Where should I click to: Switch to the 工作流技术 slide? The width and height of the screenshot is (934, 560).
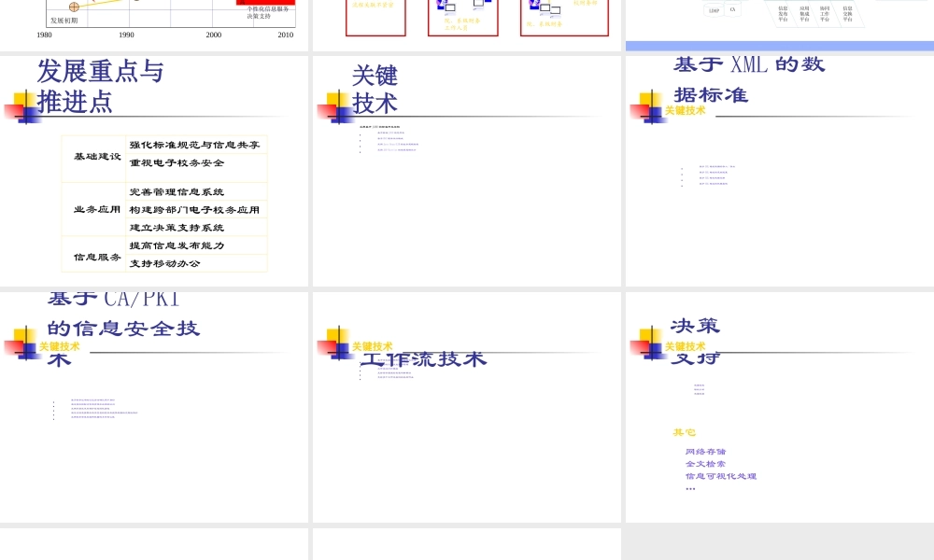[x=422, y=358]
